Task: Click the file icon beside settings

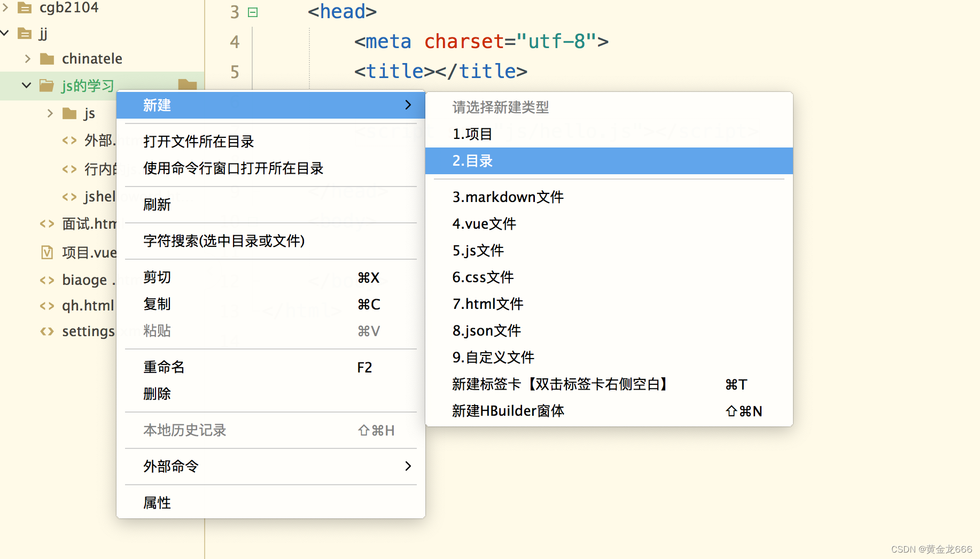Action: pyautogui.click(x=47, y=331)
